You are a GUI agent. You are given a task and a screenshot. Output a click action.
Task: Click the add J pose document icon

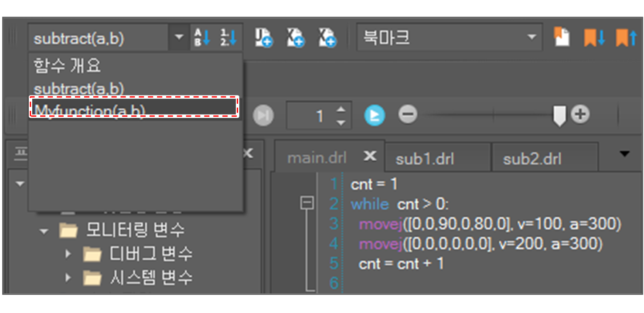(263, 38)
